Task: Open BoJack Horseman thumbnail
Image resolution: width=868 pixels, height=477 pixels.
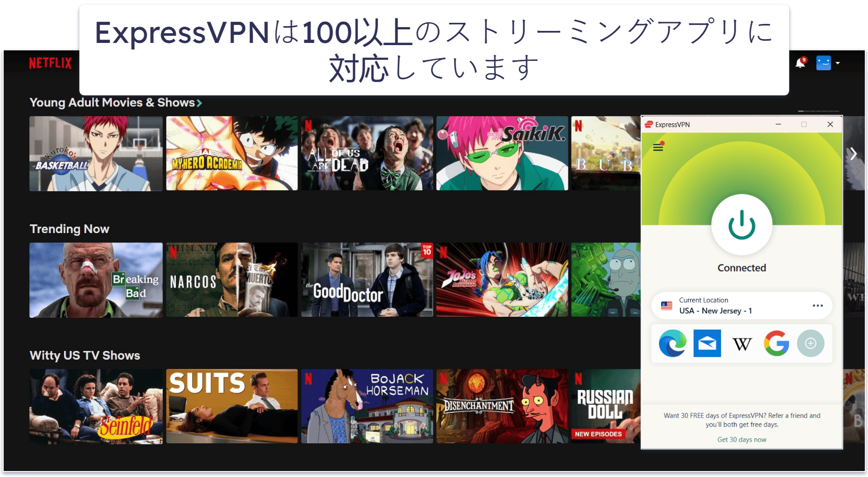Action: pyautogui.click(x=368, y=406)
